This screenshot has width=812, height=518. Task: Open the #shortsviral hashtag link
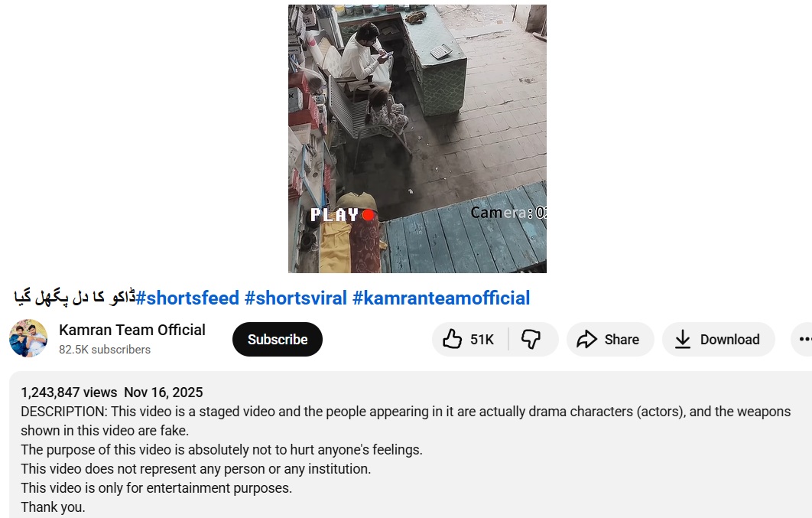click(x=296, y=298)
